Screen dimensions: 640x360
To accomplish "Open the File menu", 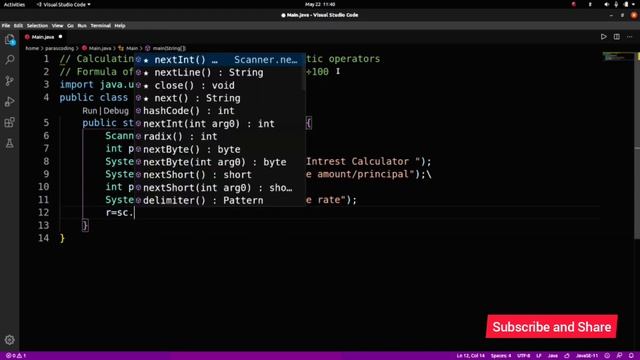I will pos(6,26).
